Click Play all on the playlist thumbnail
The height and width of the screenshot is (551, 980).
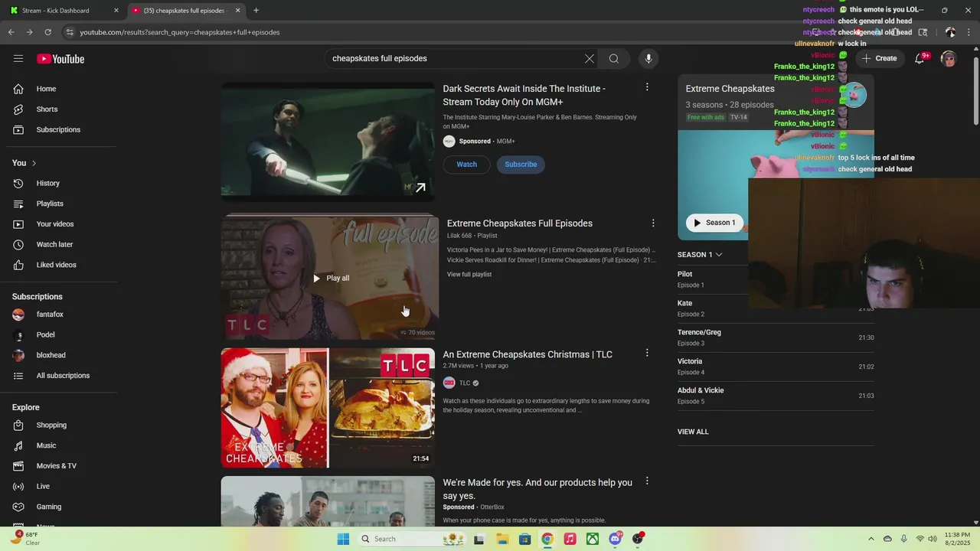click(x=330, y=278)
